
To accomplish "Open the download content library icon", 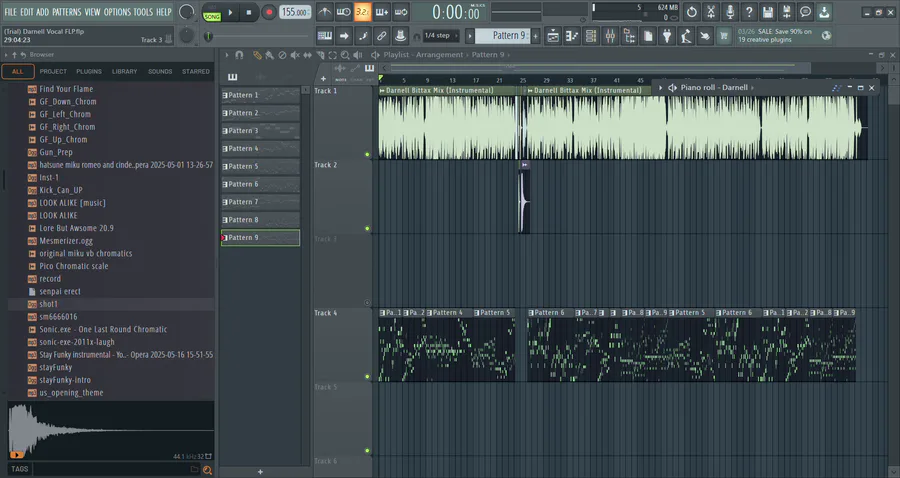I will (x=824, y=12).
